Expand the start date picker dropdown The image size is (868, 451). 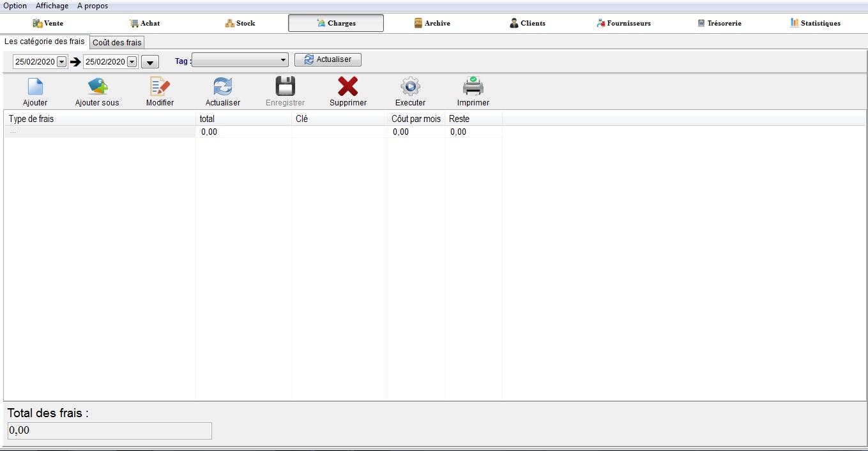tap(62, 62)
